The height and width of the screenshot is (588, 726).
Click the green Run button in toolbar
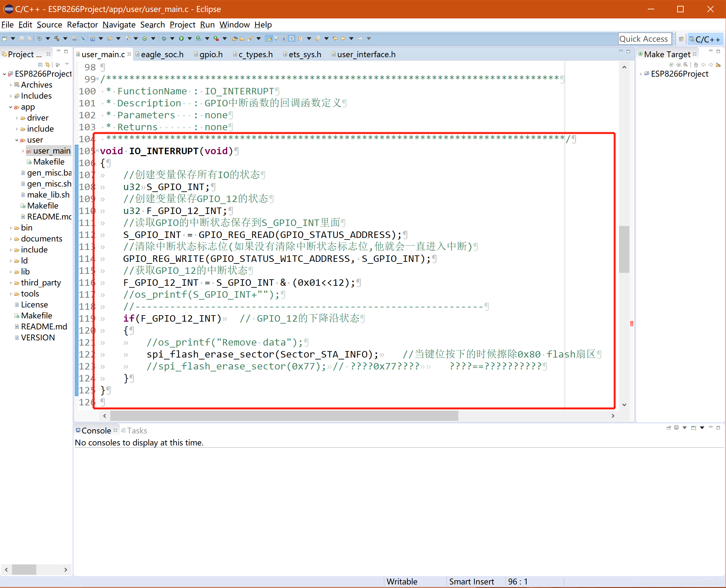[181, 38]
